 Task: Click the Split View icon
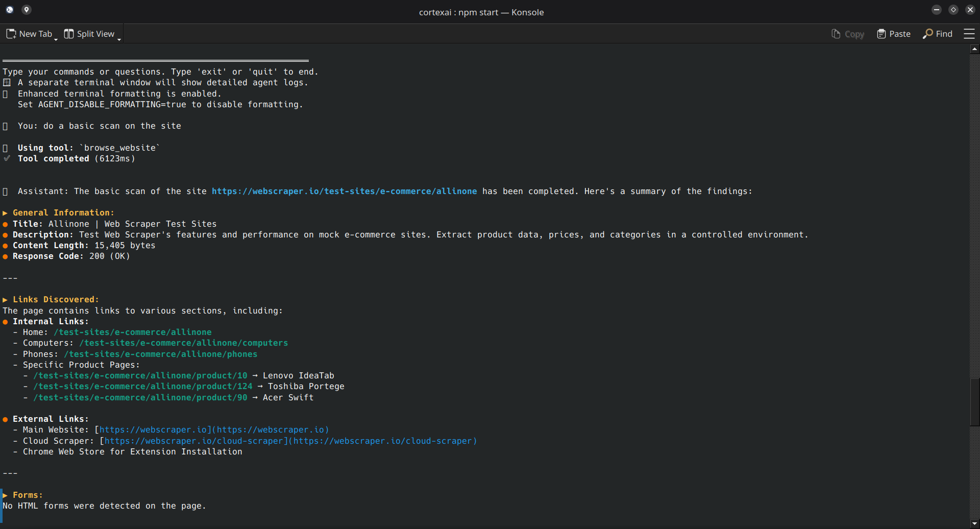click(x=69, y=34)
